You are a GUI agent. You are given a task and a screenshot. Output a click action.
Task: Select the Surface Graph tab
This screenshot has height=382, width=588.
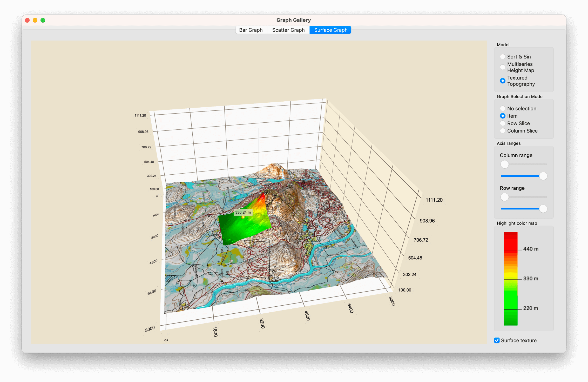pos(330,30)
